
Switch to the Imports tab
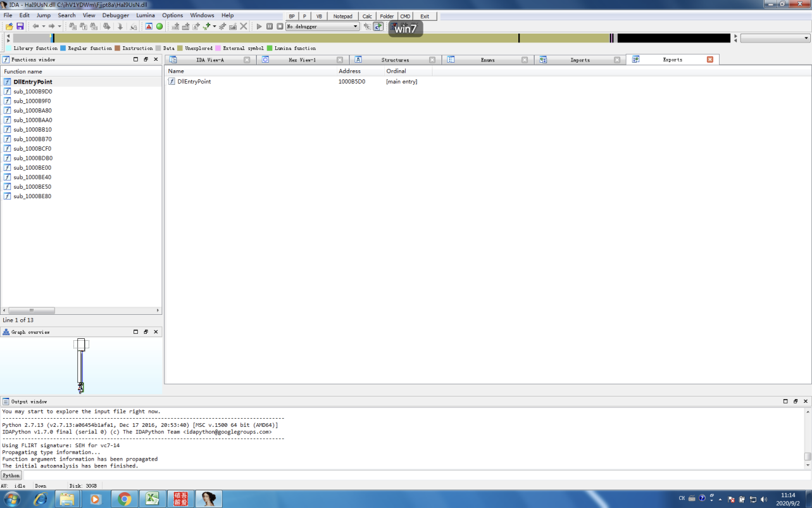click(580, 60)
